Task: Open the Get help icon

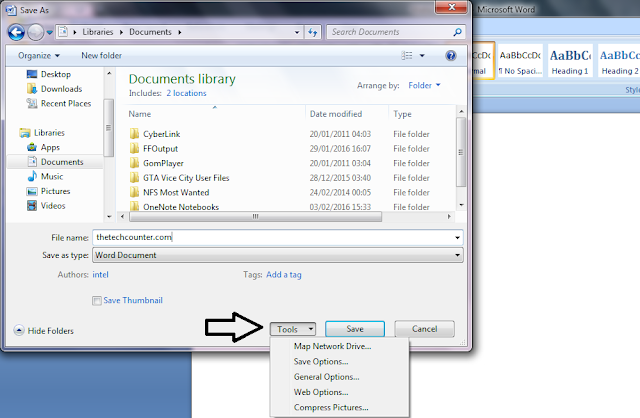Action: pos(451,56)
